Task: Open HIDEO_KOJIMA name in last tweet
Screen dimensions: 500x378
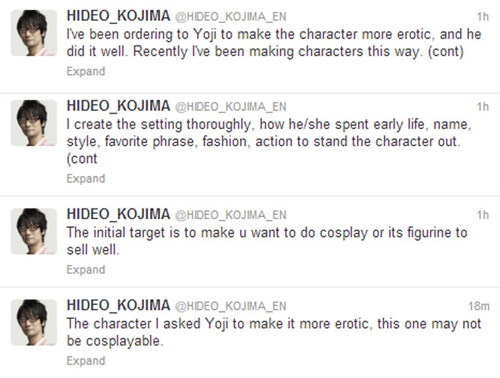Action: pos(118,305)
